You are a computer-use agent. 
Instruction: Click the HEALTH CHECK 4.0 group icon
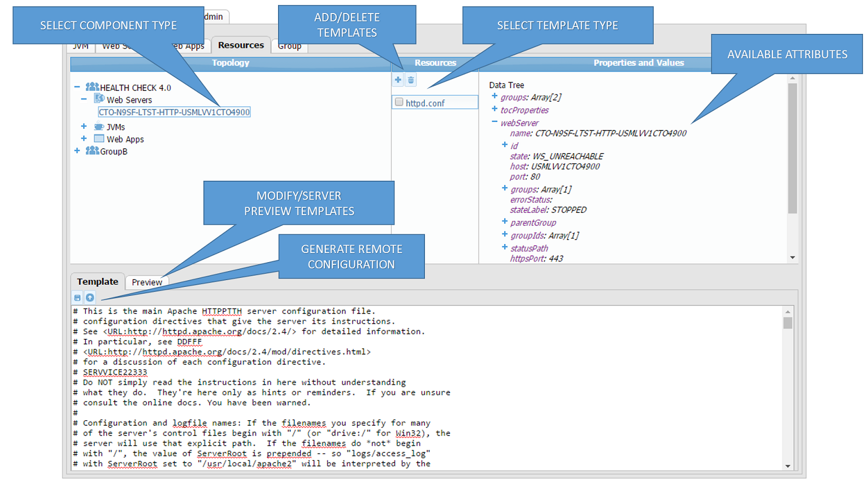92,87
